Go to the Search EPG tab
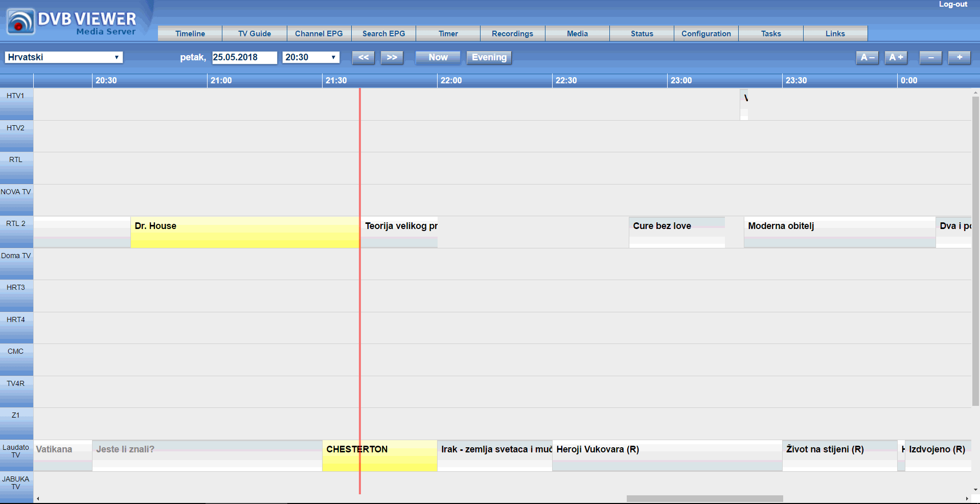Screen dimensions: 980x504 (383, 34)
